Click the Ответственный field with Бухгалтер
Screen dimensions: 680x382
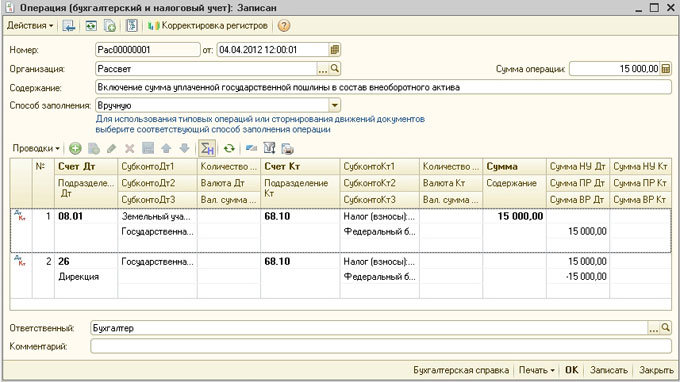(369, 328)
